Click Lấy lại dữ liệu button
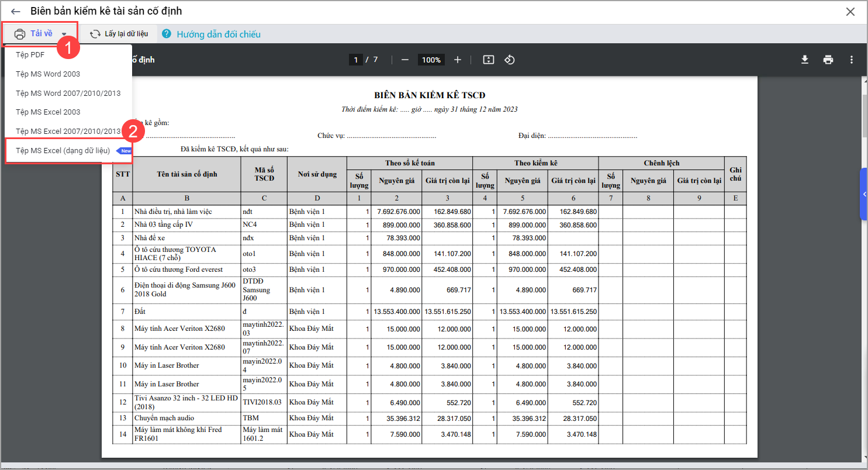This screenshot has width=868, height=470. coord(119,34)
